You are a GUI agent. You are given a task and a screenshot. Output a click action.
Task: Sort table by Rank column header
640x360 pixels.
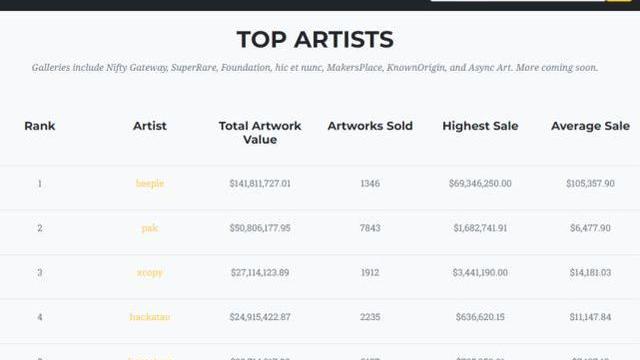(40, 126)
